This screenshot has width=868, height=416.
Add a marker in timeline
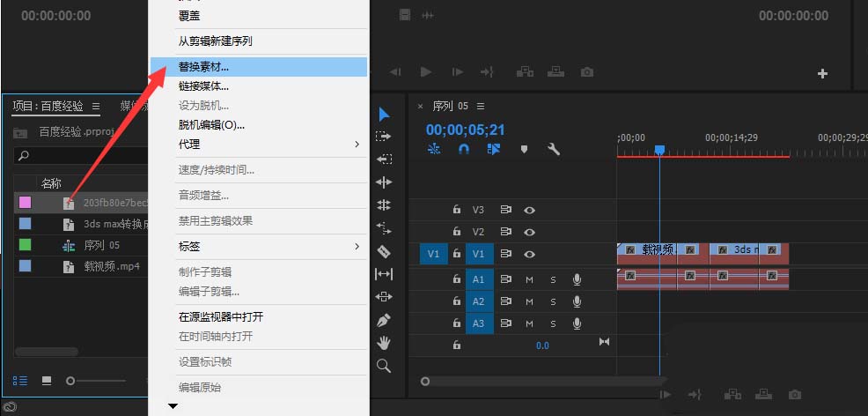click(524, 149)
